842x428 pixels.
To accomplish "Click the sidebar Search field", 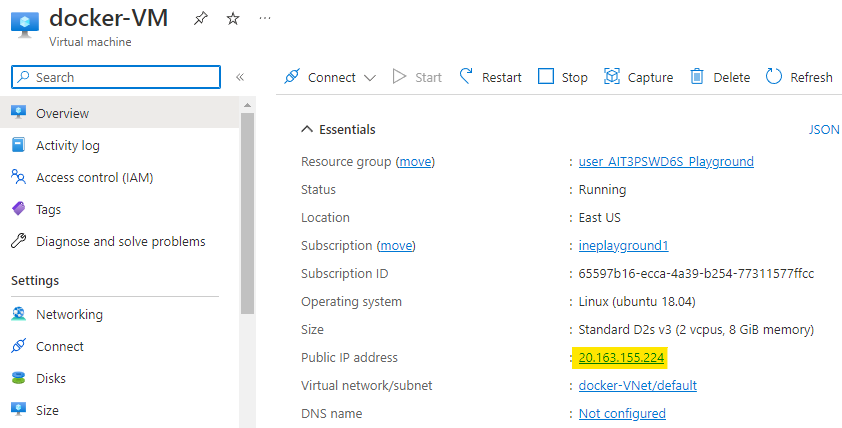I will 115,77.
